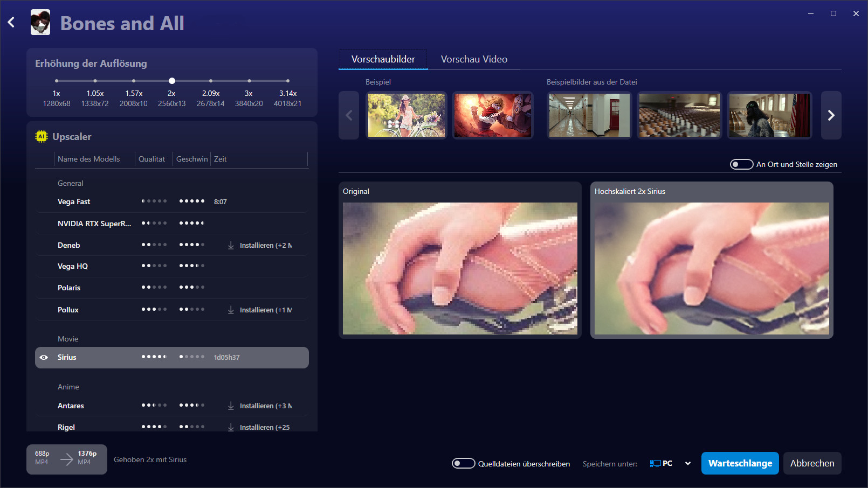Select the girl with bicycle example thumbnail
This screenshot has height=488, width=868.
point(407,115)
